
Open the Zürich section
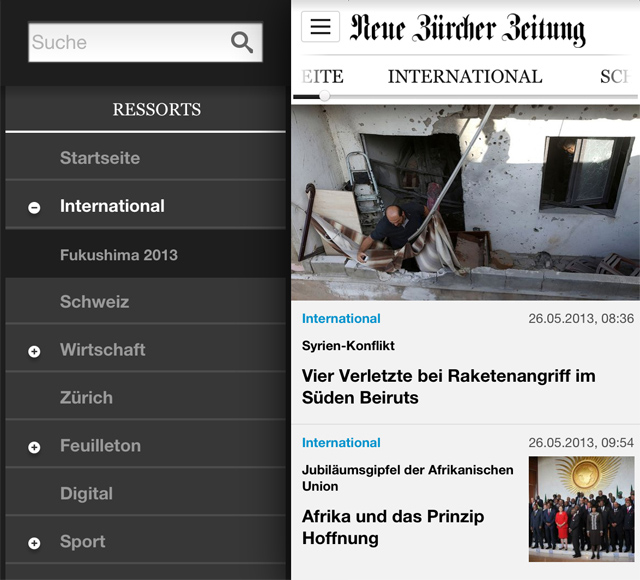[x=145, y=398]
